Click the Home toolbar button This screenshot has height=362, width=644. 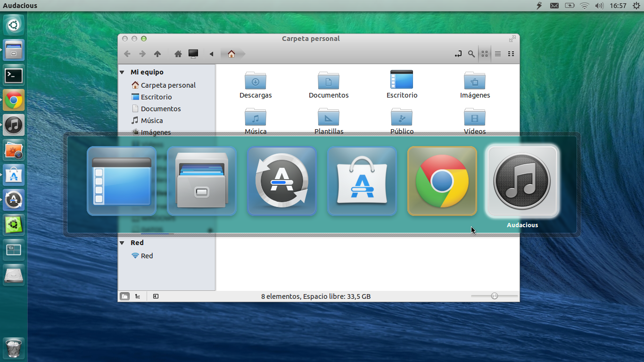(x=178, y=54)
